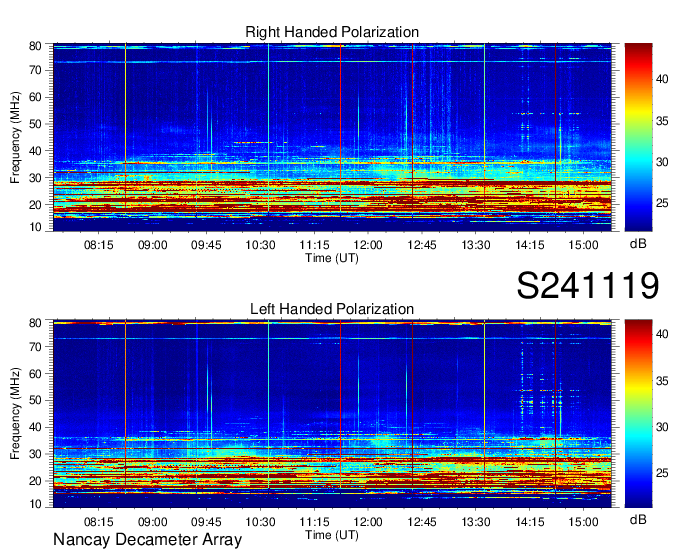The image size is (680, 552).
Task: Click Frequency (MHz) axis label of Left Handed plot
Action: [x=15, y=414]
